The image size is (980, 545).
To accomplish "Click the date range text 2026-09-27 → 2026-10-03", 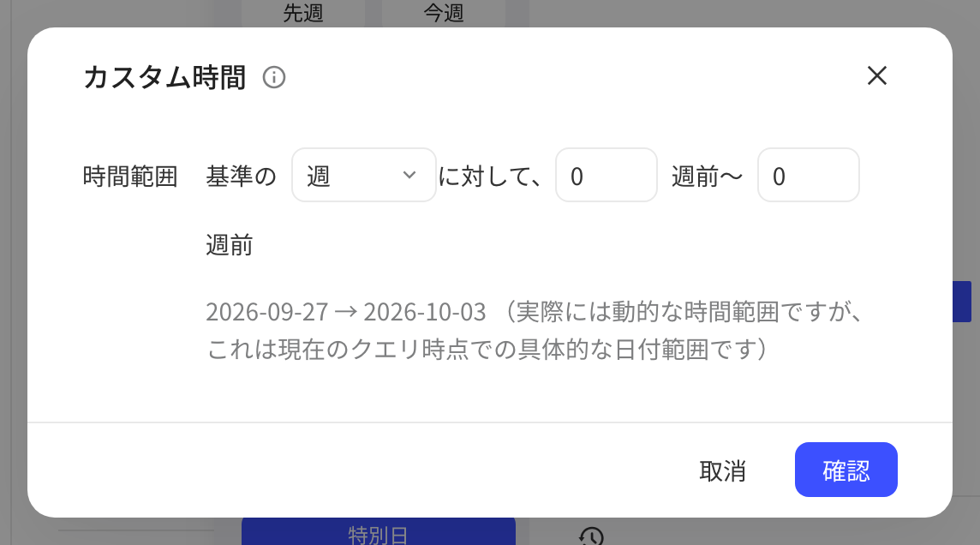I will click(x=345, y=312).
